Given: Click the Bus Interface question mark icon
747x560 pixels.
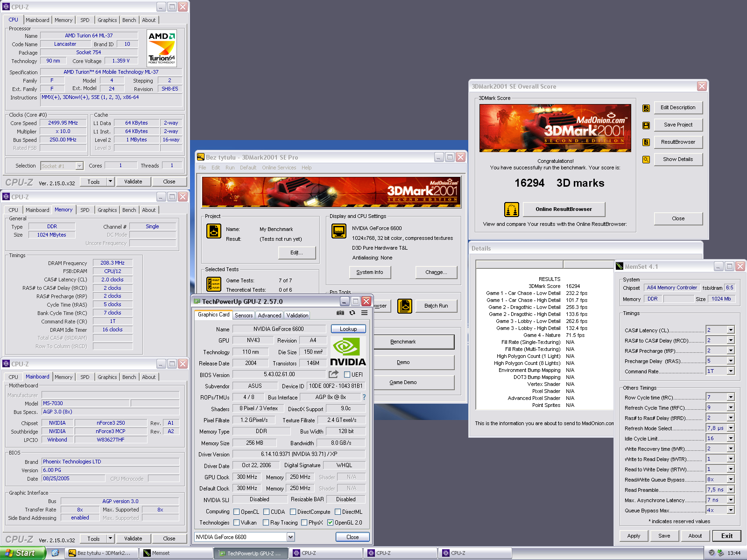Looking at the screenshot, I should (364, 397).
